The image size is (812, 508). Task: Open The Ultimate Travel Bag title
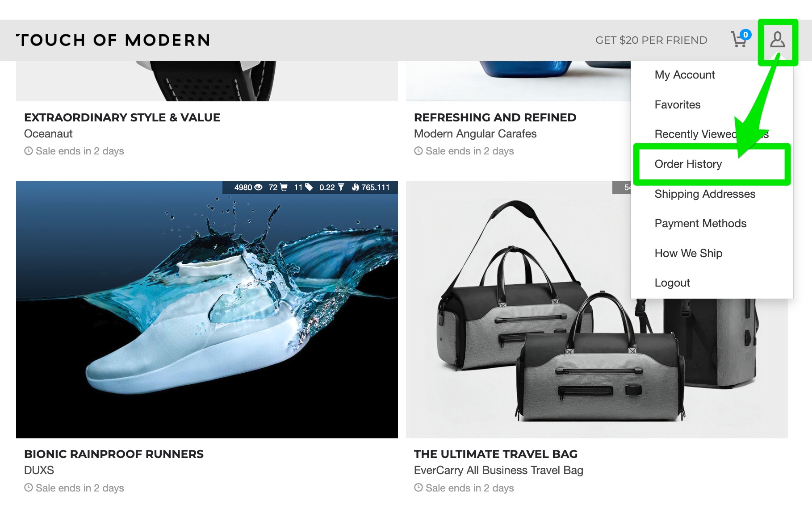pos(496,454)
